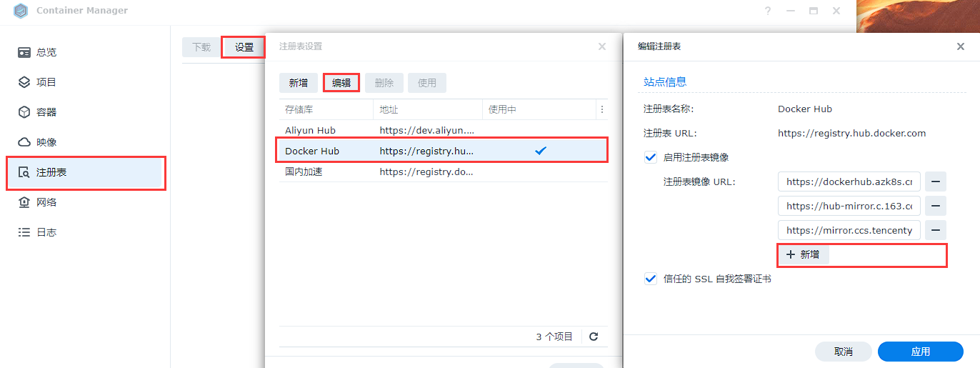Click refresh icon in registry list footer
Screen dimensions: 980x368
coord(594,337)
